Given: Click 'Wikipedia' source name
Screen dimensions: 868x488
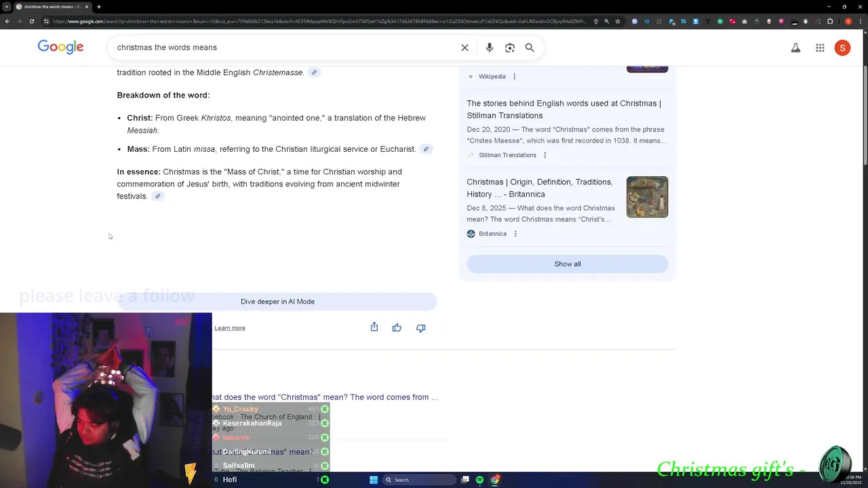Looking at the screenshot, I should (x=492, y=77).
